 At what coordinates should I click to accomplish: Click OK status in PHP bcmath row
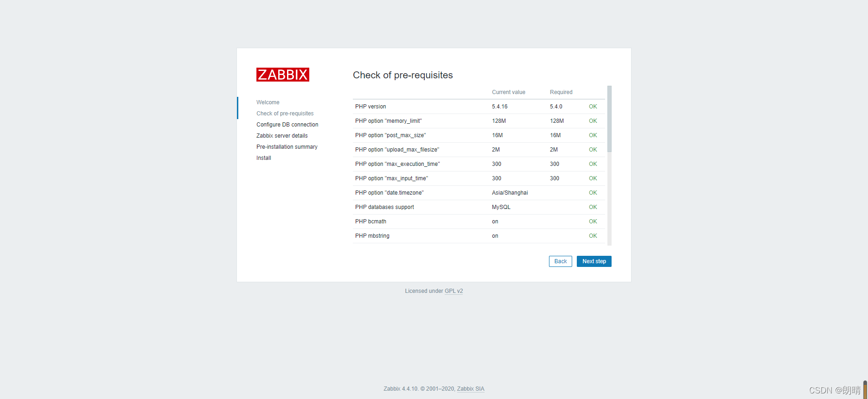tap(593, 222)
